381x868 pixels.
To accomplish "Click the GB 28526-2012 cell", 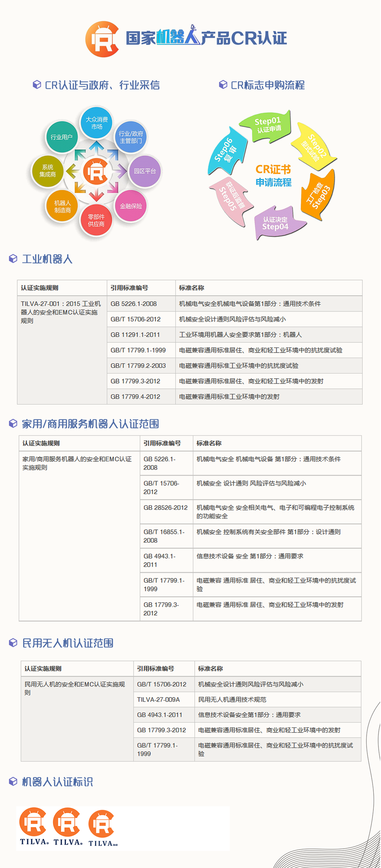I will [166, 512].
